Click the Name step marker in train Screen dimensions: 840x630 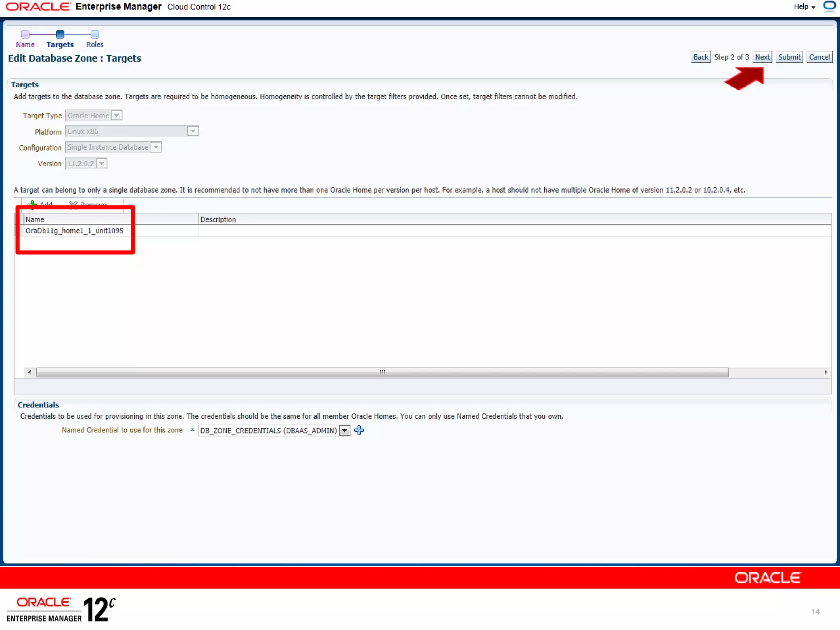pyautogui.click(x=25, y=34)
